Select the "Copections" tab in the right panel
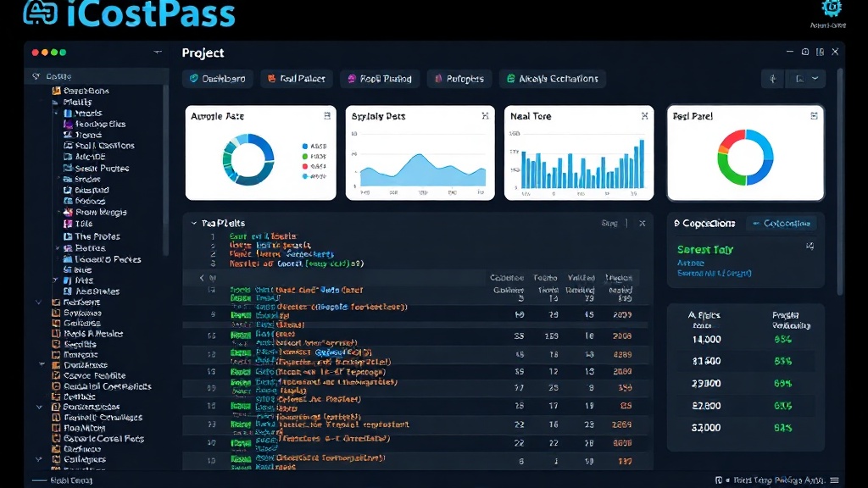Image resolution: width=868 pixels, height=488 pixels. pos(704,224)
